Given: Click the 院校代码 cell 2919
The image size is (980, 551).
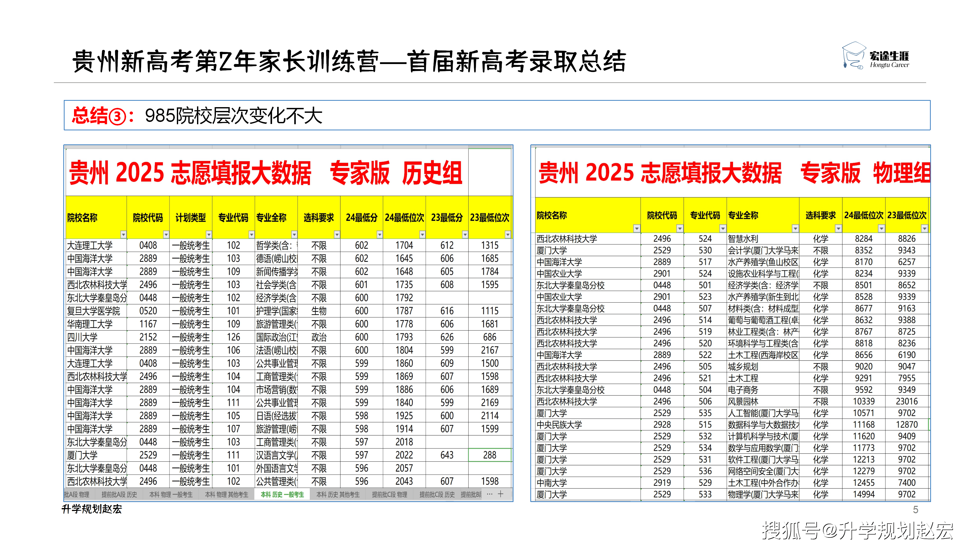Looking at the screenshot, I should (x=662, y=483).
